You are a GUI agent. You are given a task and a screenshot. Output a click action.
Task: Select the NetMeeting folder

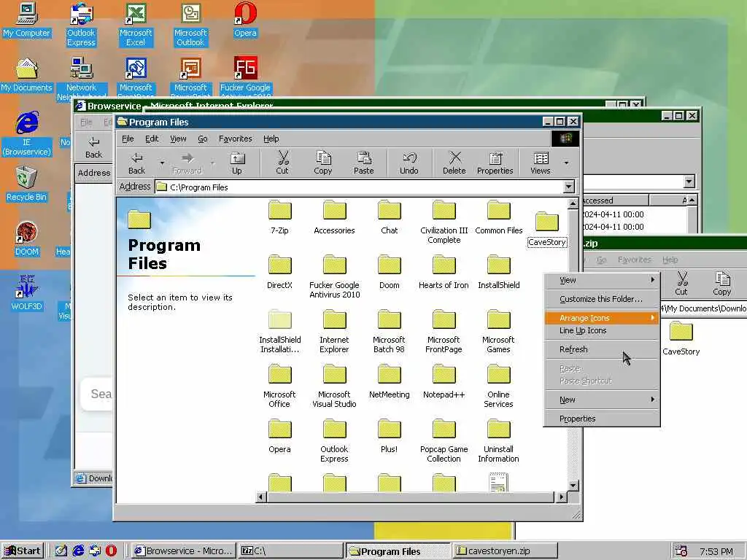point(390,382)
